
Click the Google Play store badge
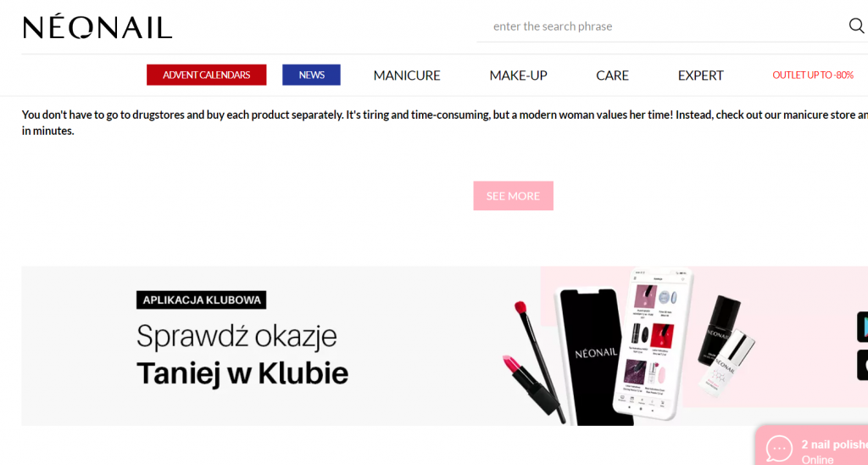click(x=862, y=327)
